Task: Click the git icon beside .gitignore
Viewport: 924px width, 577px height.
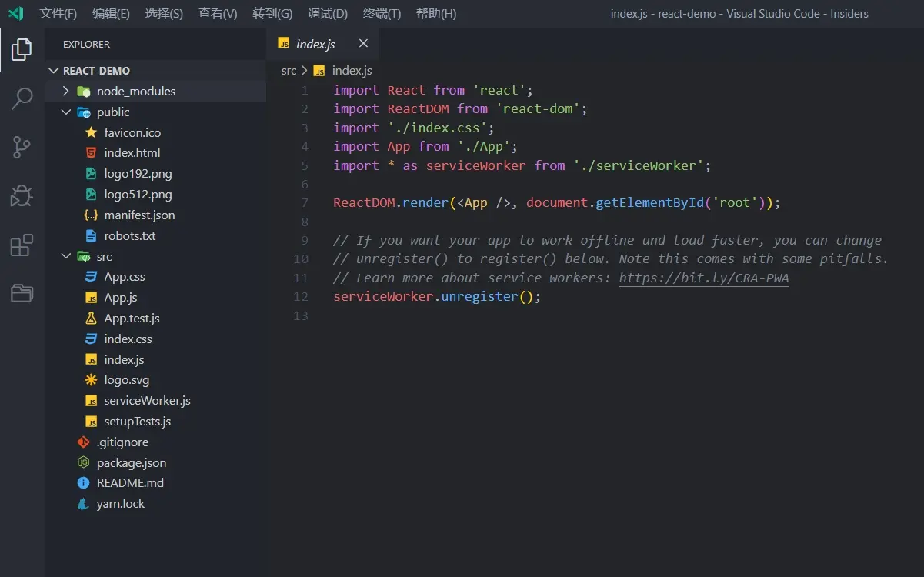Action: (83, 442)
